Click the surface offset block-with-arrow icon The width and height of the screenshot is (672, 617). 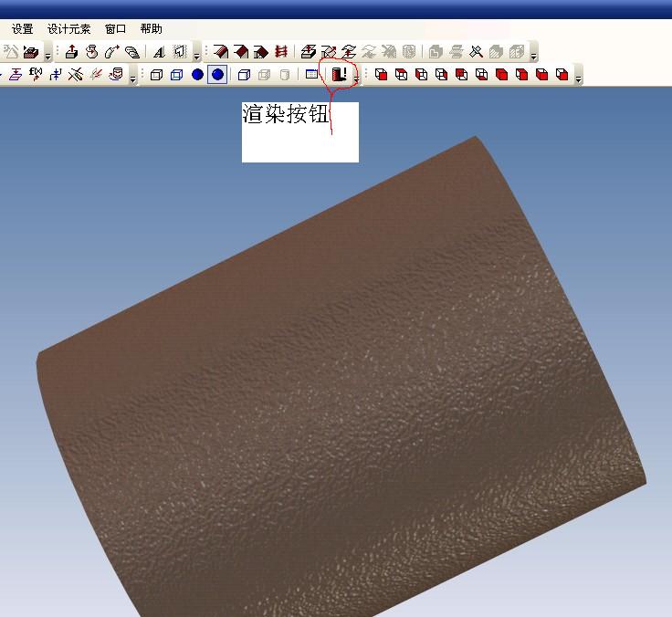click(x=308, y=52)
